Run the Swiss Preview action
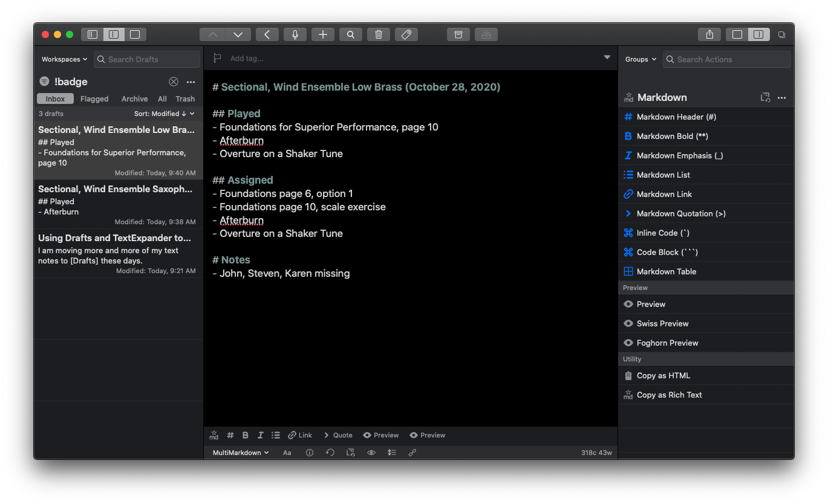The height and width of the screenshot is (504, 828). point(706,323)
